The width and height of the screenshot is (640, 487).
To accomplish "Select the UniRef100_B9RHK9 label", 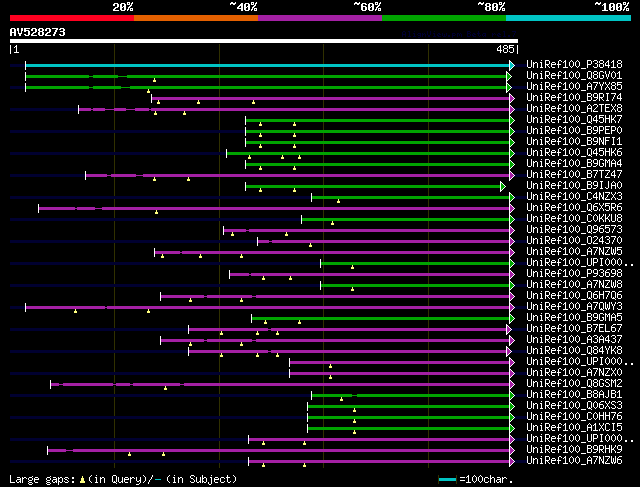I will (574, 450).
